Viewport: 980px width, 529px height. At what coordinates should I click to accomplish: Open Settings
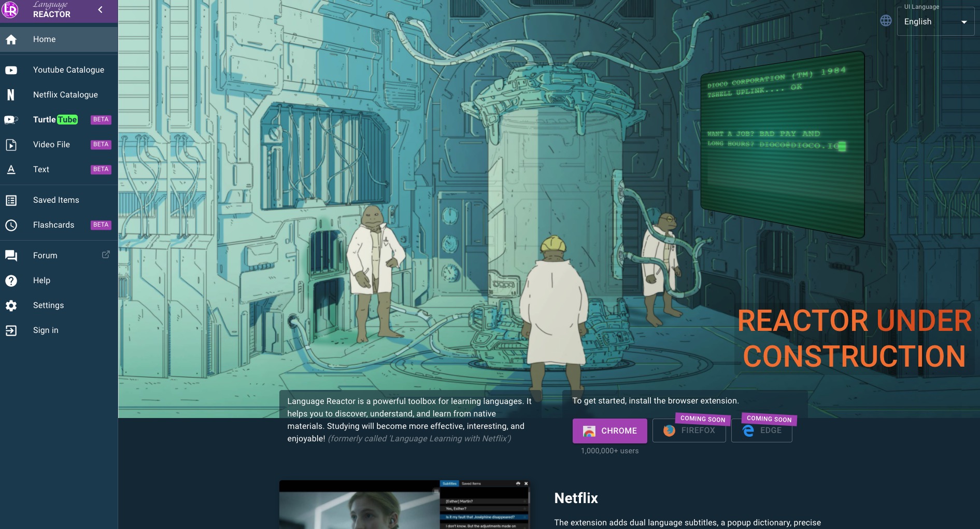[x=59, y=305]
